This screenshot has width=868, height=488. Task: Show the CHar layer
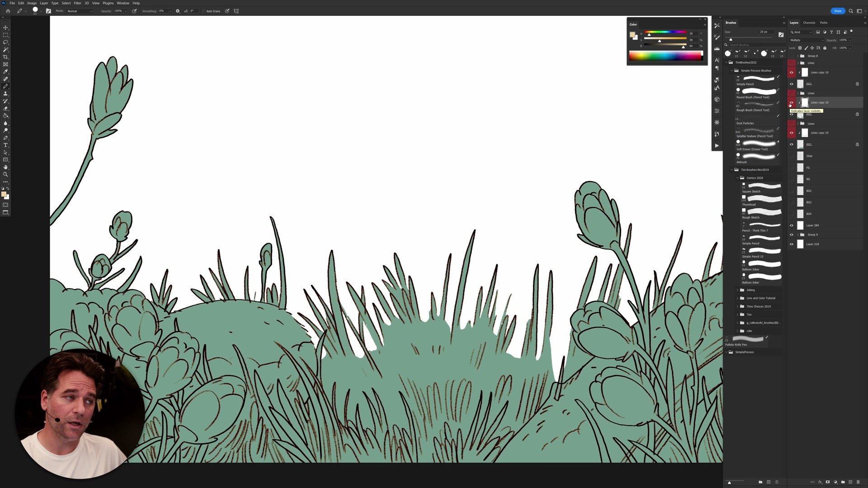point(791,156)
